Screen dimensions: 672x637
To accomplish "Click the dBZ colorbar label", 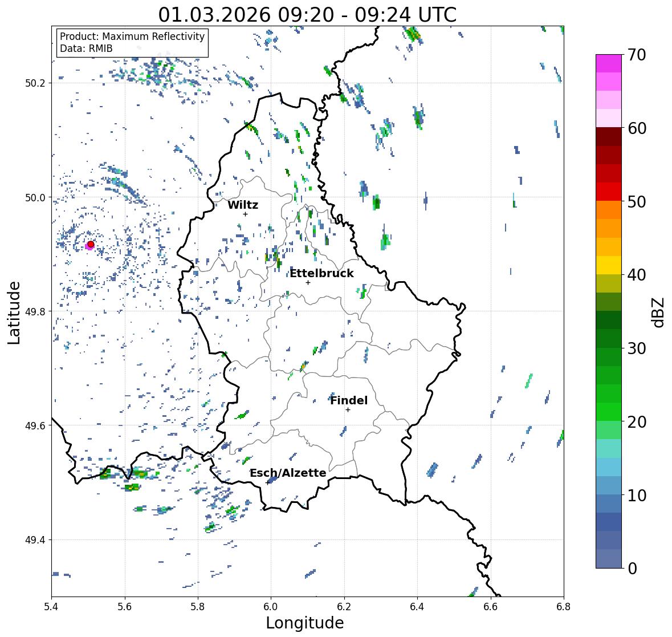I will click(659, 313).
